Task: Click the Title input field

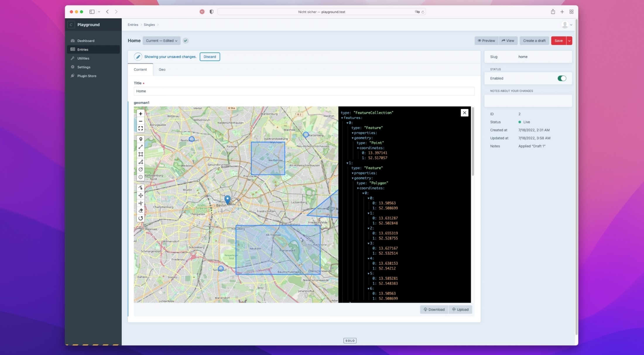Action: (x=304, y=91)
